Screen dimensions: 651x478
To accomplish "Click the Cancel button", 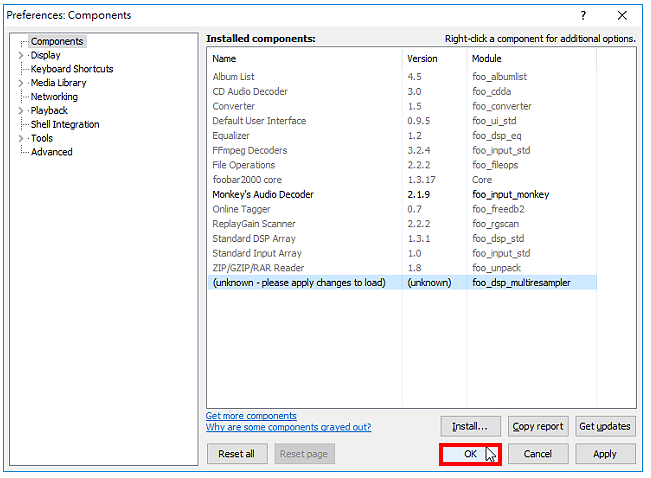I will 538,454.
